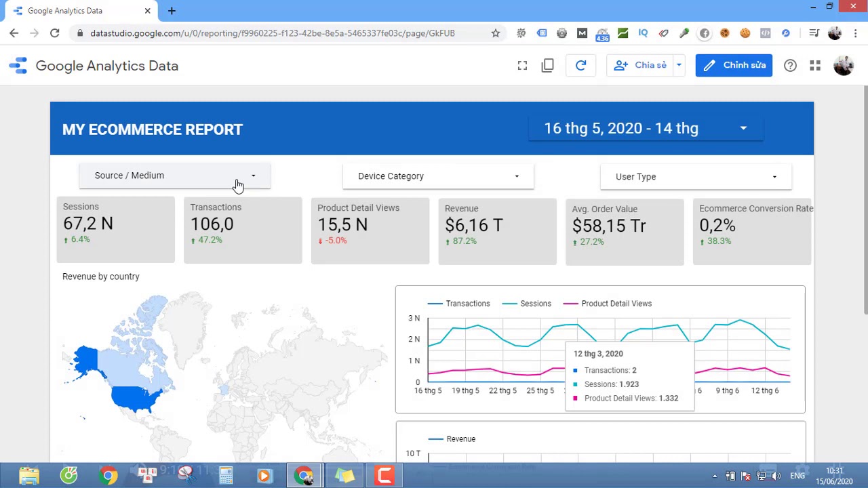Launch Calculator from the taskbar
The height and width of the screenshot is (488, 868).
point(225,475)
